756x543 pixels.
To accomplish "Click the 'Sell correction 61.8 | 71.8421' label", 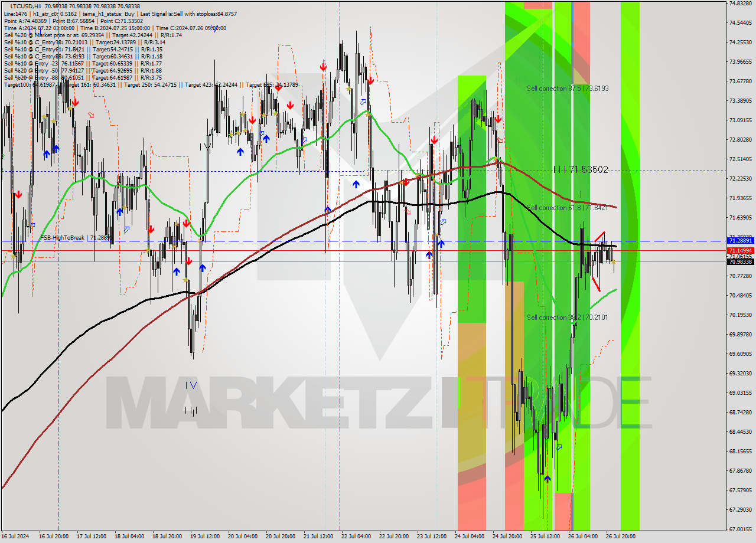I will (x=568, y=208).
